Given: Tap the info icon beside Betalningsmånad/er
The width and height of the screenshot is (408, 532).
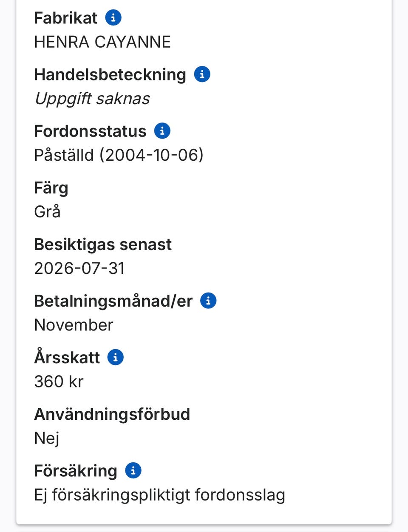Looking at the screenshot, I should (208, 301).
